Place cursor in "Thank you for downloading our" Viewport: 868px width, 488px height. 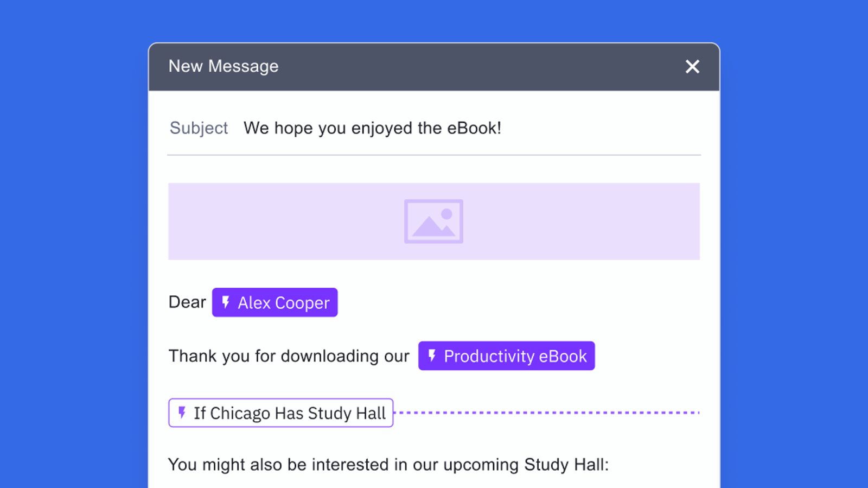[x=289, y=356]
